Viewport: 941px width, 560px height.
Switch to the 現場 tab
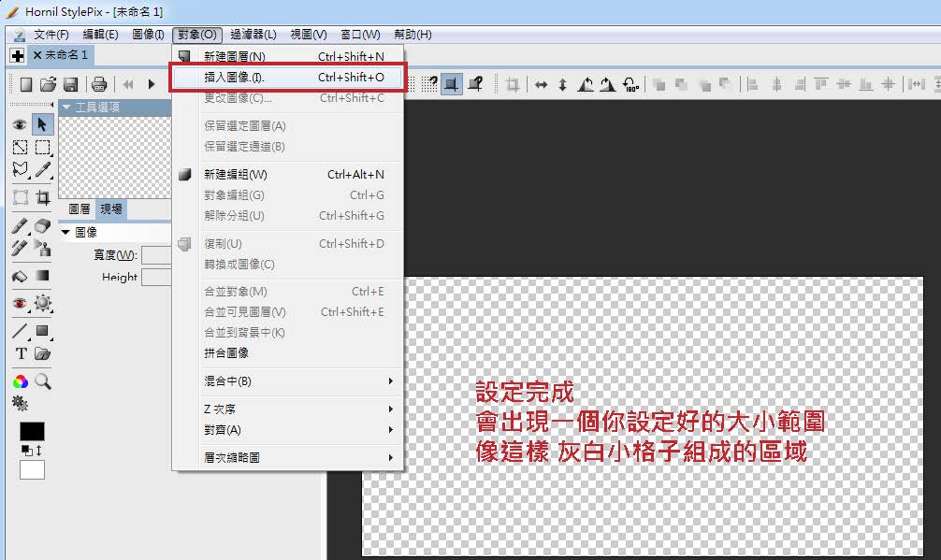(111, 208)
